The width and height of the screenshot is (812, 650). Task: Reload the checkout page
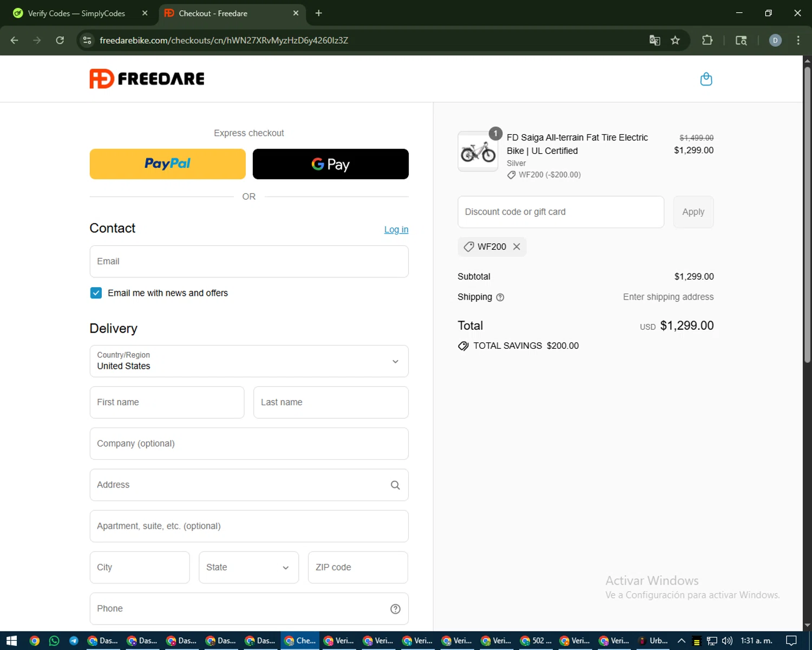(60, 40)
